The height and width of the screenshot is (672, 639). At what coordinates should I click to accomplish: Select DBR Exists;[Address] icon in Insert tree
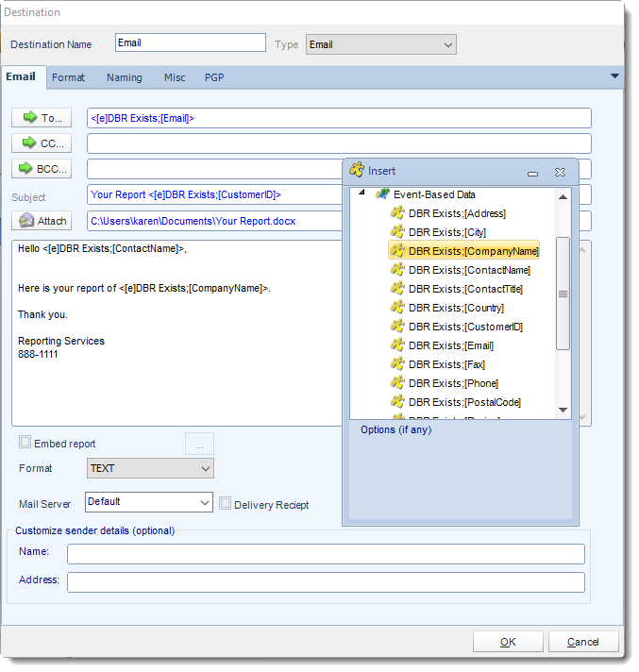click(397, 212)
